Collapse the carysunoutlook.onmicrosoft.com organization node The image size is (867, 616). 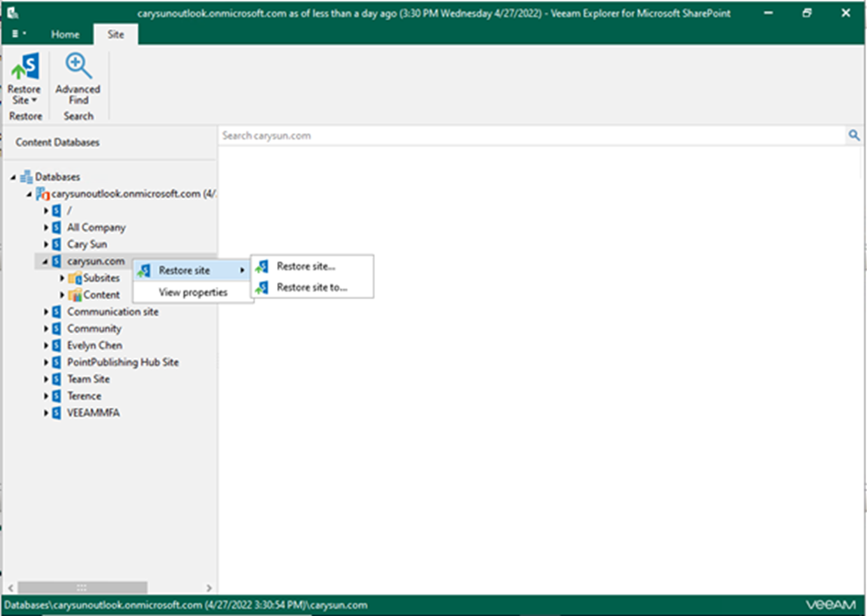click(29, 194)
